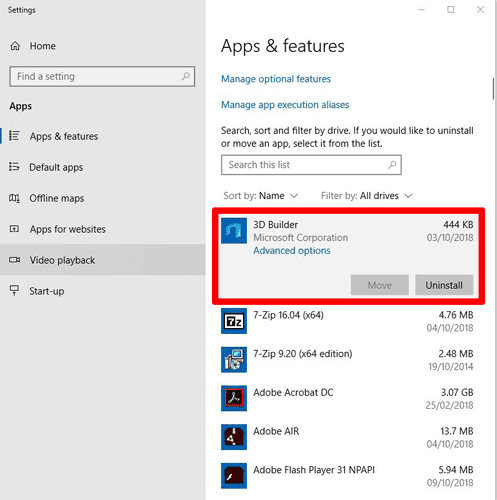The height and width of the screenshot is (500, 497).
Task: Click the Default apps sidebar icon
Action: [14, 166]
